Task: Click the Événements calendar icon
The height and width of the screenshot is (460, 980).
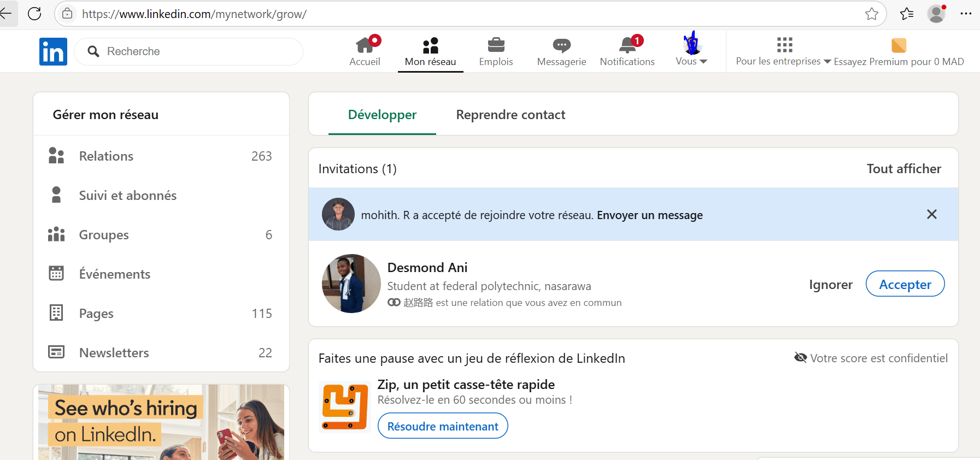Action: point(56,273)
